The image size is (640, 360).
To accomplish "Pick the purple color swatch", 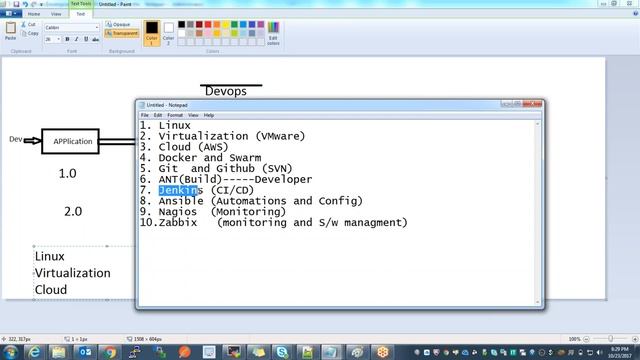I will 261,25.
